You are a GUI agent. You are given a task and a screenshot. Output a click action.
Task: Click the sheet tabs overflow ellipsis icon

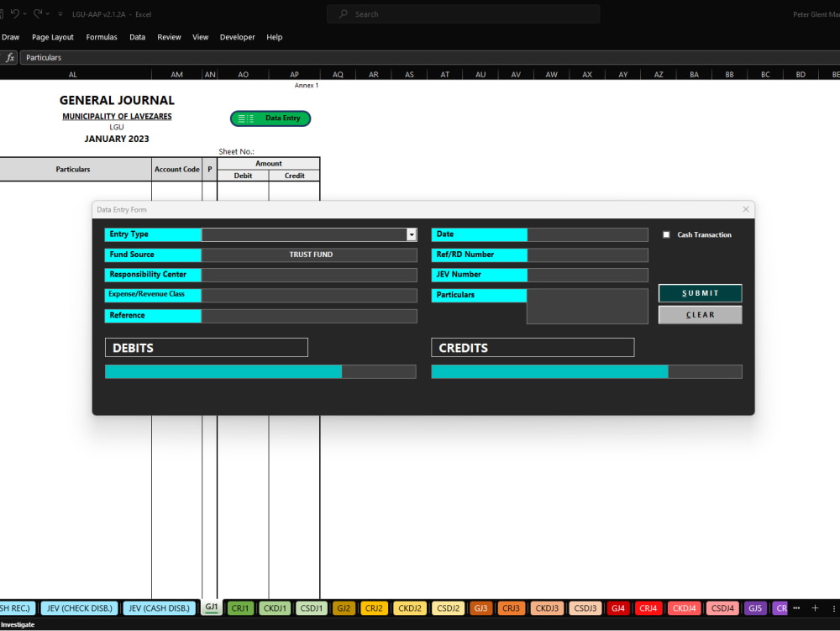coord(796,608)
